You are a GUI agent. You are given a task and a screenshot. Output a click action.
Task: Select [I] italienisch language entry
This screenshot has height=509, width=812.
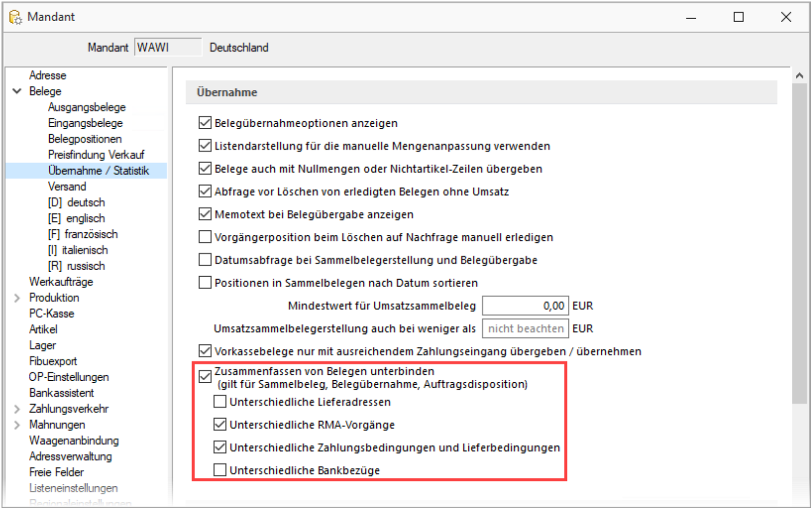click(x=77, y=250)
